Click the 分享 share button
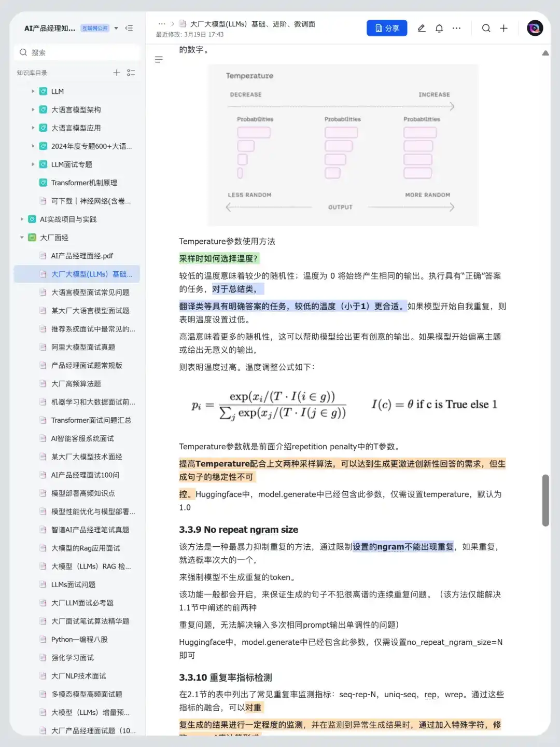560x747 pixels. tap(387, 28)
